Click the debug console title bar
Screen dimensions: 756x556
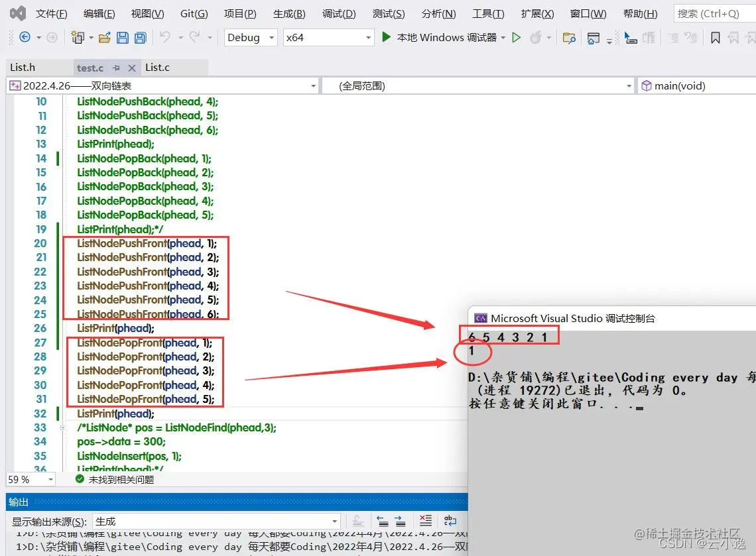pyautogui.click(x=612, y=318)
